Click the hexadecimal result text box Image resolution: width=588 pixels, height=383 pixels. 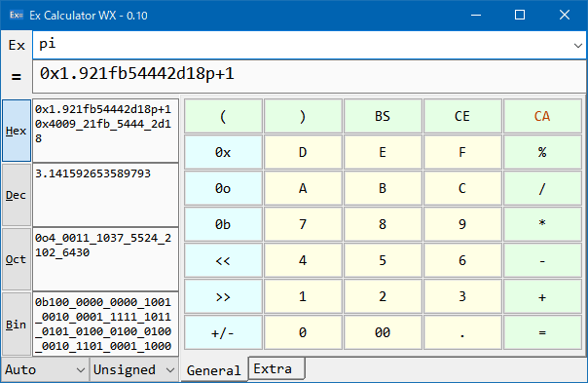pyautogui.click(x=105, y=131)
